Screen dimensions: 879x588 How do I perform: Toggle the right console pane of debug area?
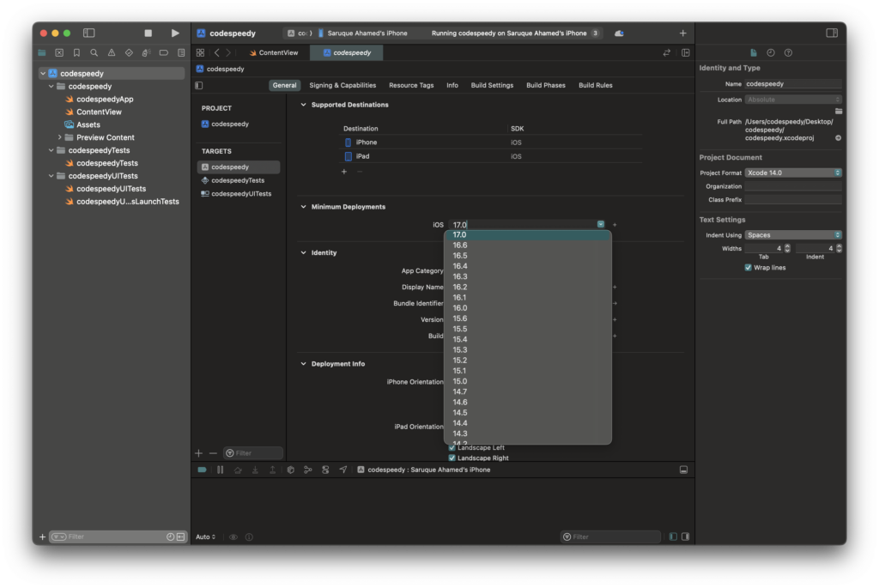point(685,536)
